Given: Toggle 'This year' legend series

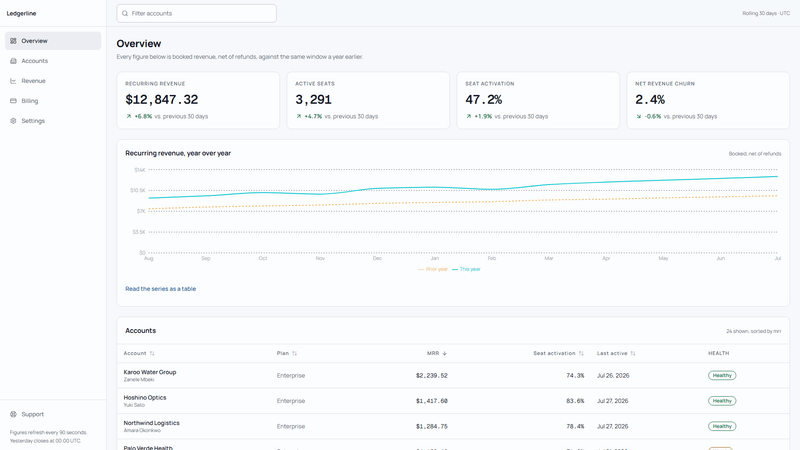Looking at the screenshot, I should [466, 269].
